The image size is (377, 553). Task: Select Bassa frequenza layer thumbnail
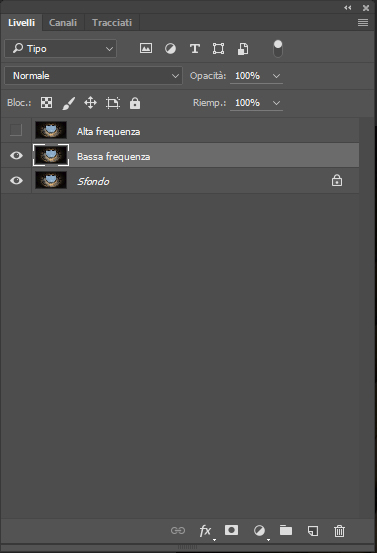[x=51, y=155]
